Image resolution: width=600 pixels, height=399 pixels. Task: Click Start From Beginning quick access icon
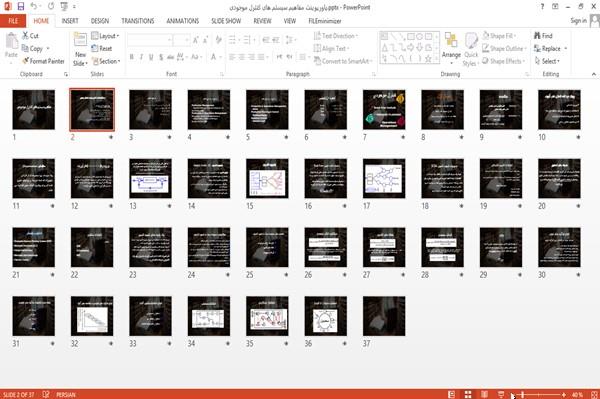(x=64, y=7)
